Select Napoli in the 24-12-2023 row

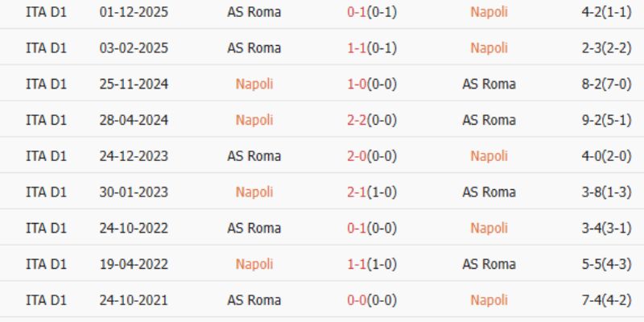click(x=489, y=156)
